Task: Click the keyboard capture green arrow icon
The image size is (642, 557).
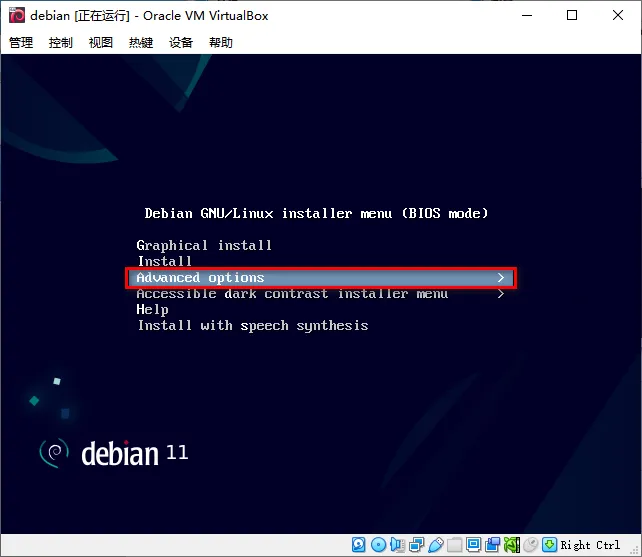Action: tap(549, 545)
